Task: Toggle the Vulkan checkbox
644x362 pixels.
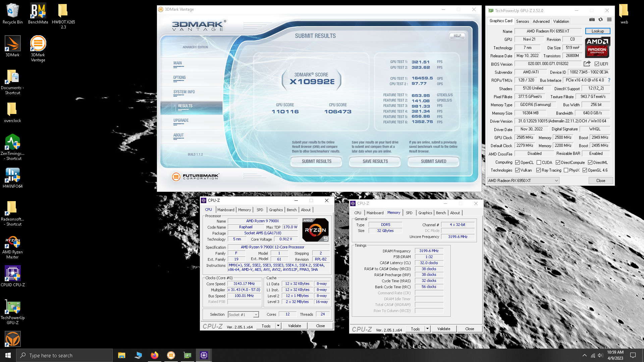Action: coord(517,170)
